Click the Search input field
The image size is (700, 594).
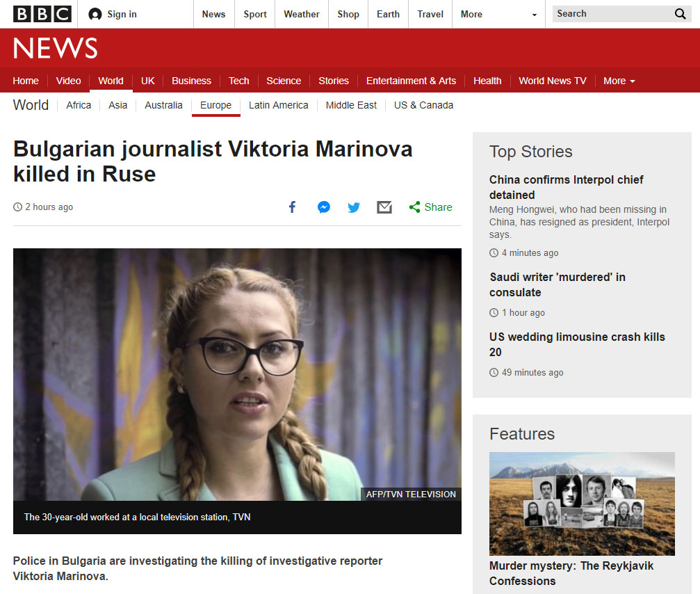[608, 14]
